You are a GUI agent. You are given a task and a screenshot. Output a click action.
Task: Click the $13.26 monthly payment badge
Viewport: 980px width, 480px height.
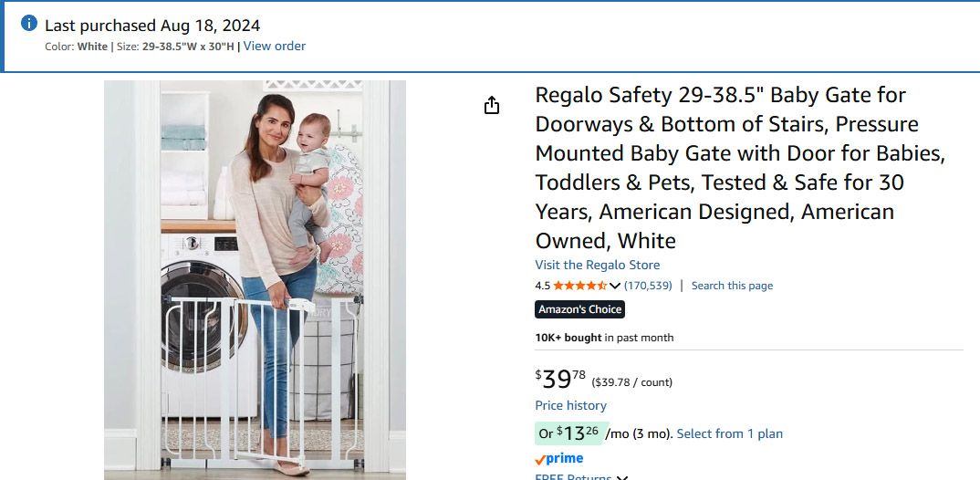tap(568, 433)
